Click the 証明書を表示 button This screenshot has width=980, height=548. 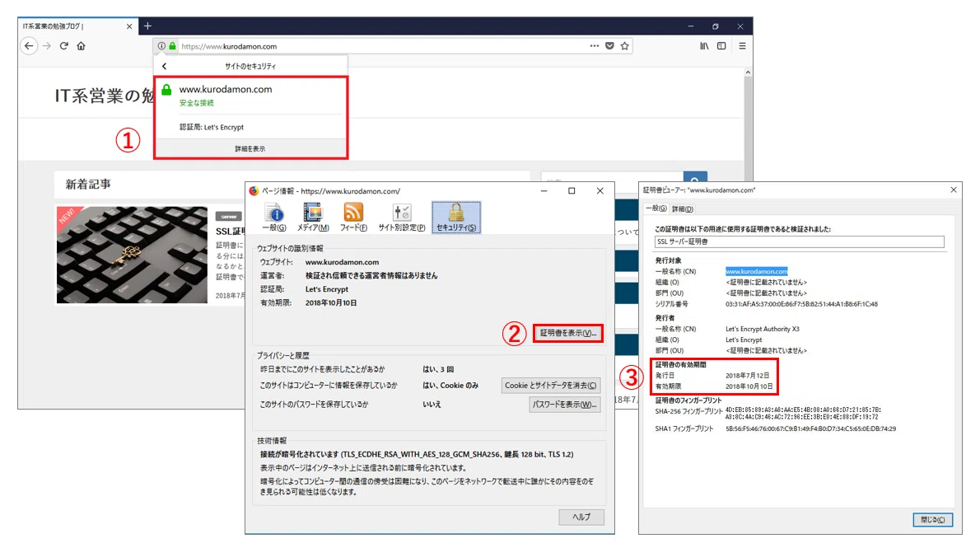pos(568,333)
